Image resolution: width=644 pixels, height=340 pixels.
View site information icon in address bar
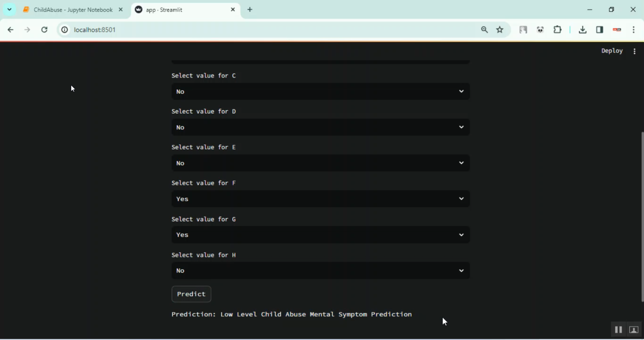(x=64, y=30)
